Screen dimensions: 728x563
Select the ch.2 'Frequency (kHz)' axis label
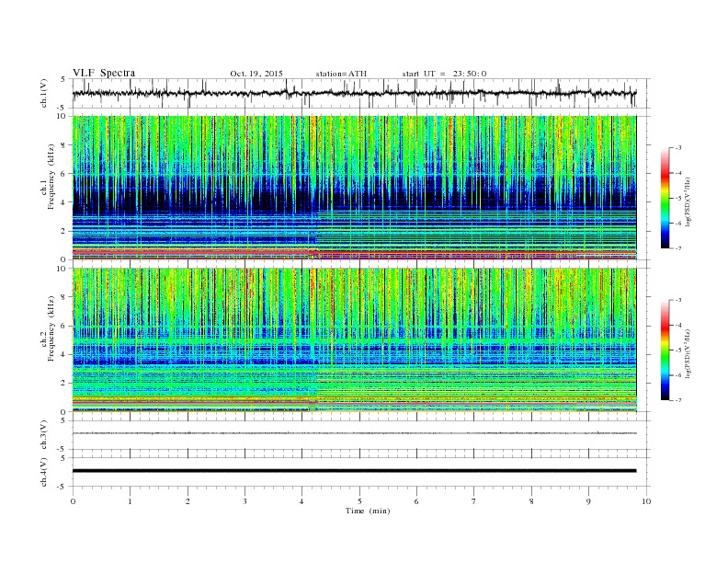[51, 327]
